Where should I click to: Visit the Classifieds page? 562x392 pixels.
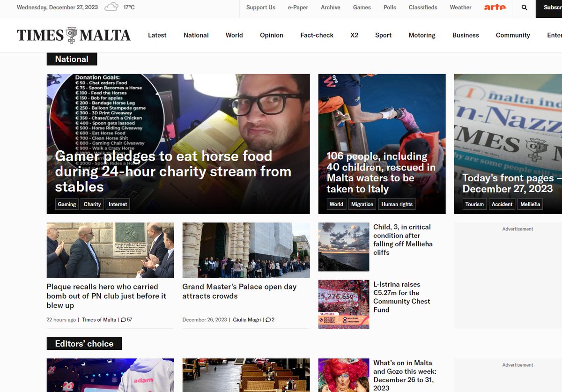coord(423,7)
